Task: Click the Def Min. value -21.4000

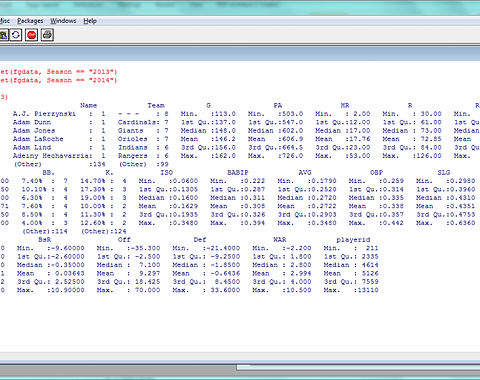Action: [x=223, y=248]
